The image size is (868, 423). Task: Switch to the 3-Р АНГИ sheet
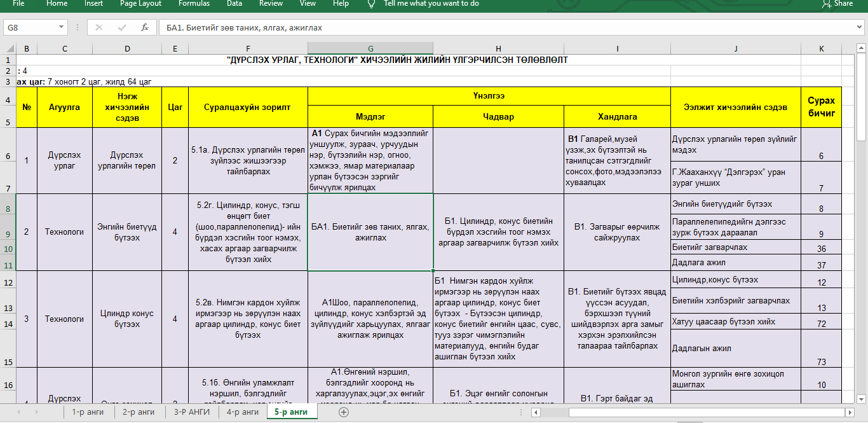[x=191, y=412]
